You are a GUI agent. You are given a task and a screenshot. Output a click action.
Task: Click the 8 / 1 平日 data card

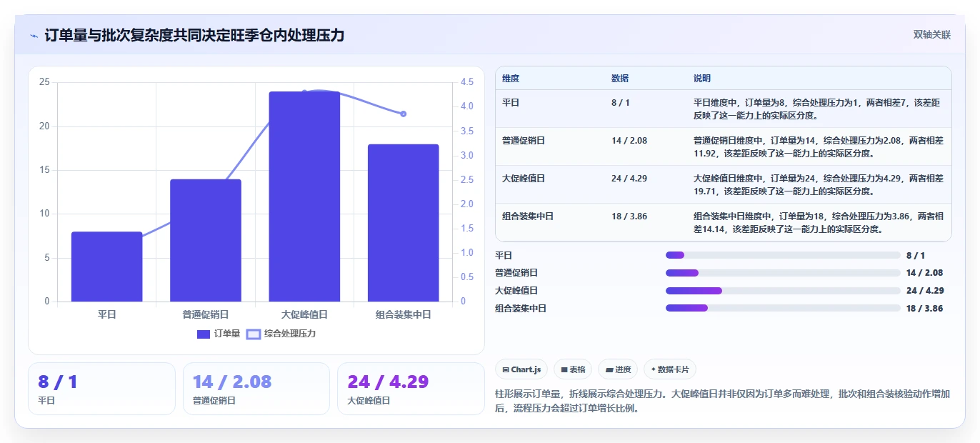click(101, 389)
